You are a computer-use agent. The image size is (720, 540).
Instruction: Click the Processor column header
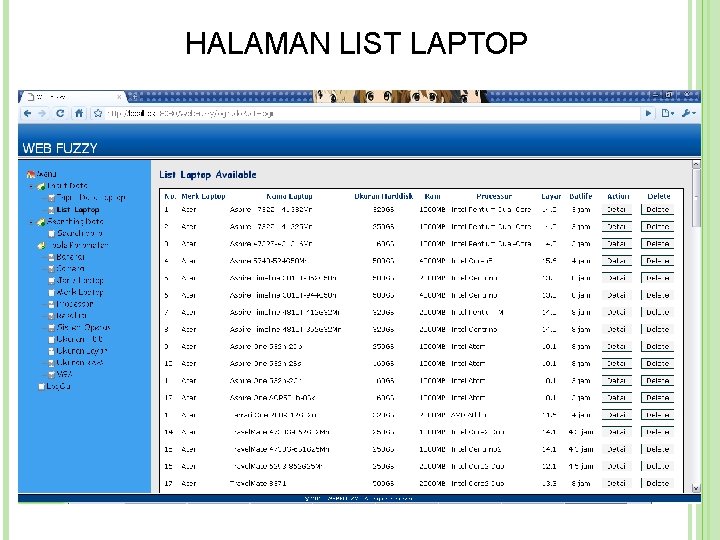click(494, 196)
